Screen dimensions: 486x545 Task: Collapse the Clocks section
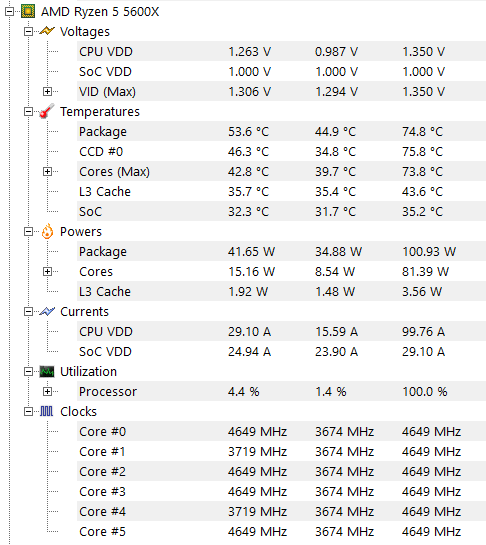[x=28, y=412]
